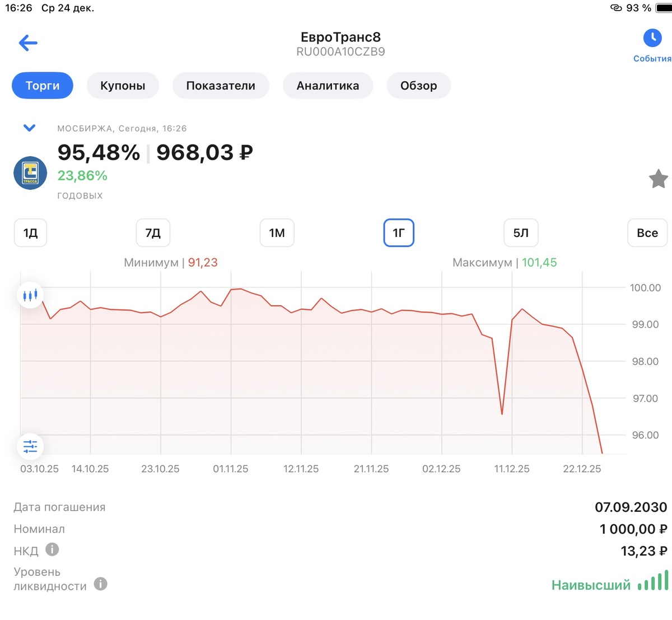Tap the yield 23,86%
This screenshot has height=620, width=672.
(x=82, y=176)
